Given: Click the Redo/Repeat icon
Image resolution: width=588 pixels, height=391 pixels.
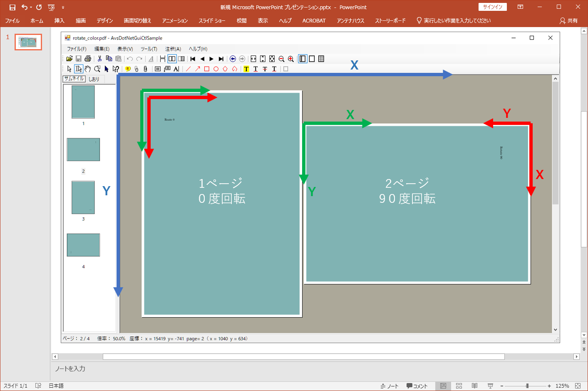Looking at the screenshot, I should click(x=39, y=7).
